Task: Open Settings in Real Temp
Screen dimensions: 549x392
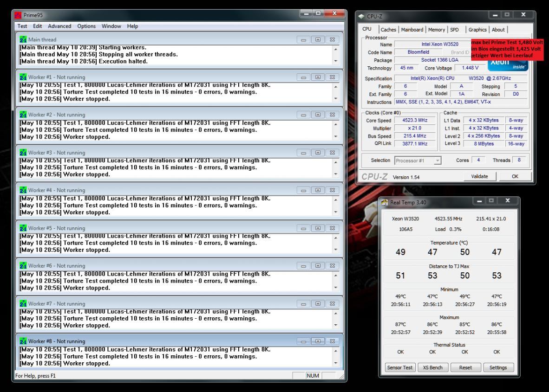Action: pyautogui.click(x=498, y=367)
